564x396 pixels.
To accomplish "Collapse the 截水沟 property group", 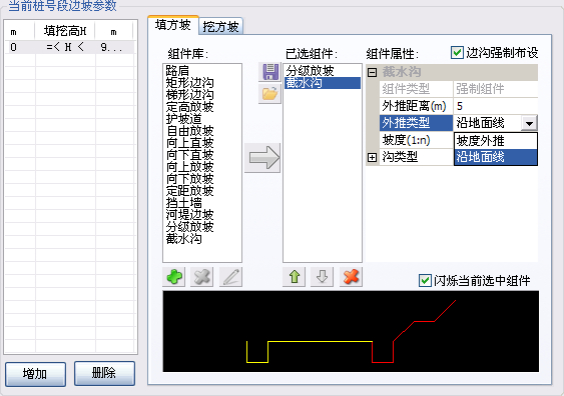I will coord(372,72).
